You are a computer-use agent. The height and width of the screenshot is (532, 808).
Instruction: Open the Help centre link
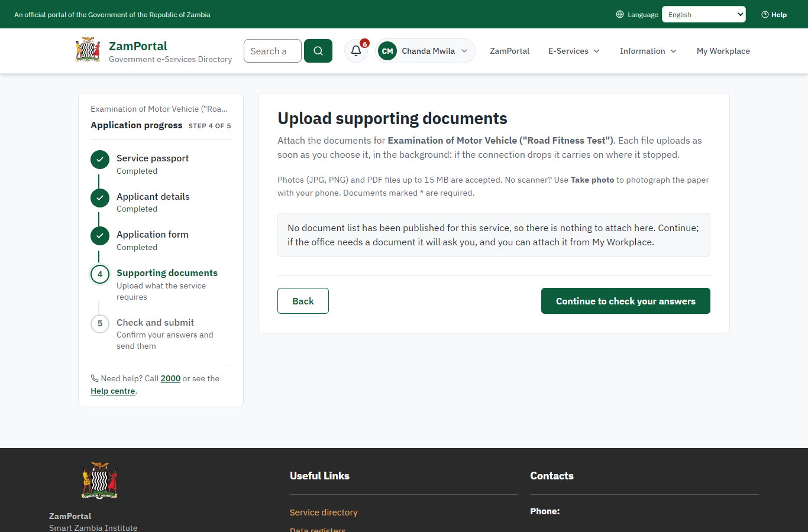coord(112,391)
